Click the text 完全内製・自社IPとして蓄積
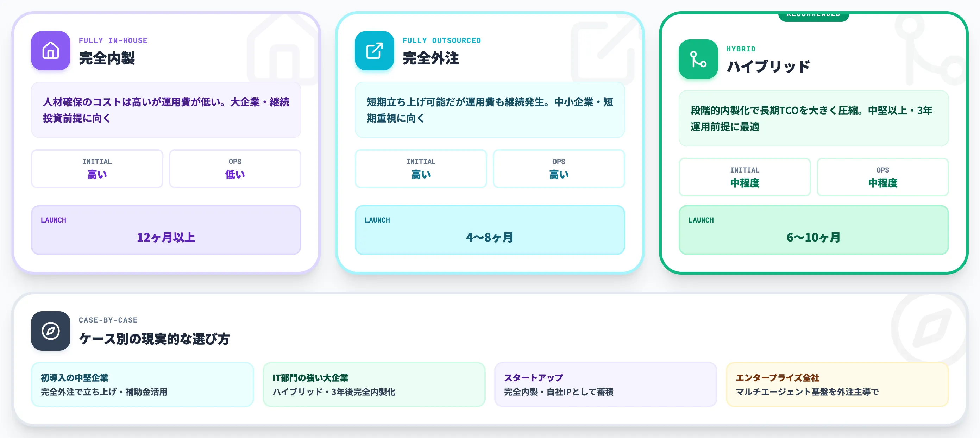The width and height of the screenshot is (980, 438). (x=559, y=392)
